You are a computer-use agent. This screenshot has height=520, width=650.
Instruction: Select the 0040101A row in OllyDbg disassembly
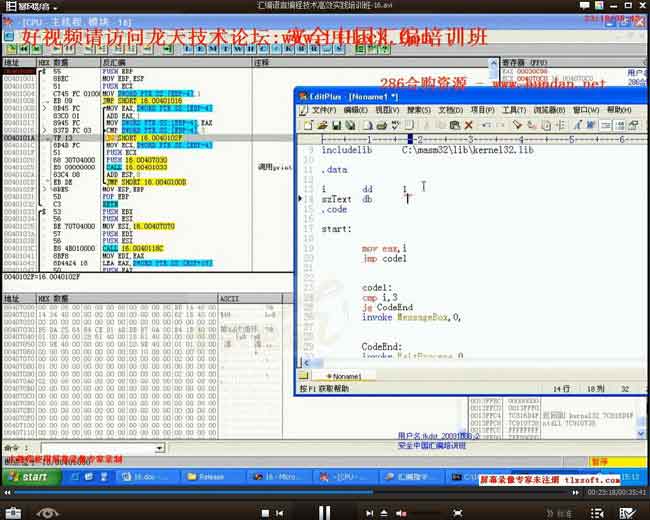pyautogui.click(x=148, y=138)
